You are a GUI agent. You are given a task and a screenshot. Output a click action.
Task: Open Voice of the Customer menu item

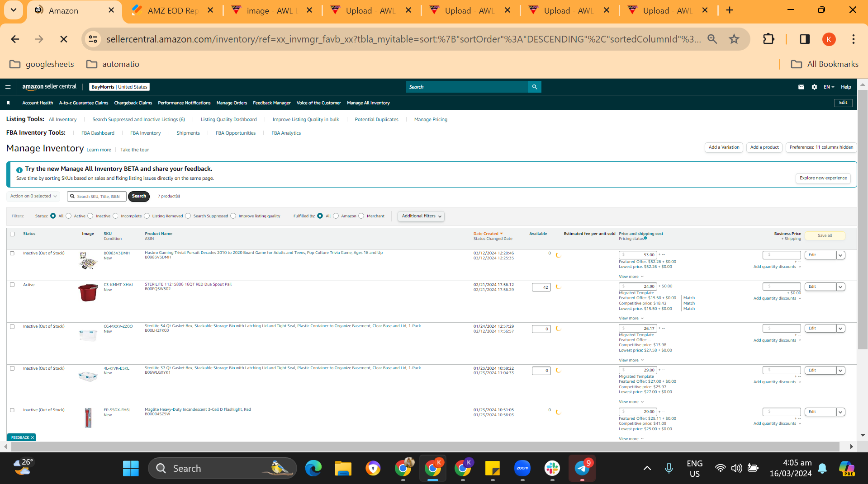[x=318, y=103]
